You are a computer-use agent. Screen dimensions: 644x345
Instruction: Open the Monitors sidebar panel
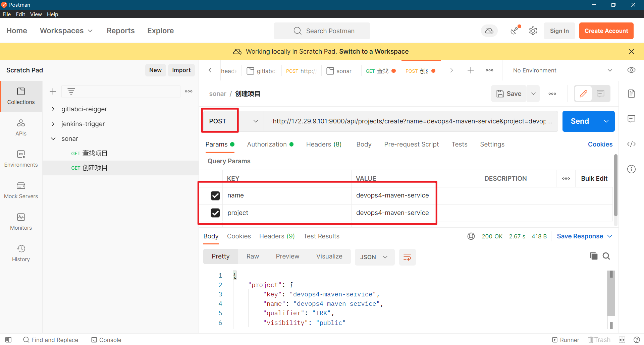(x=21, y=222)
